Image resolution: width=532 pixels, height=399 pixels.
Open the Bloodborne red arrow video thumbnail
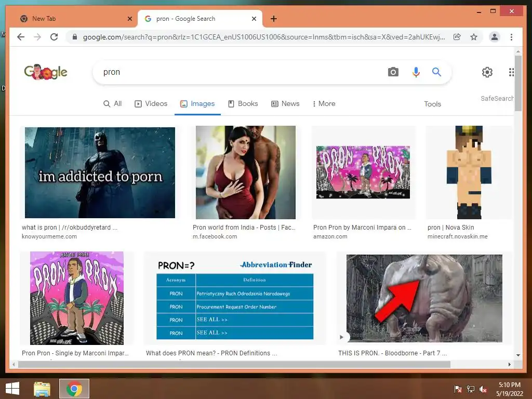point(424,298)
